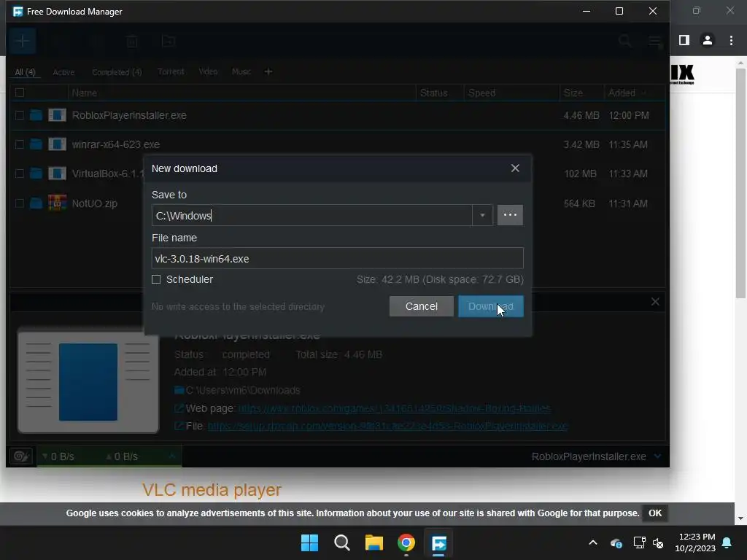Open File Explorer from taskbar
This screenshot has width=747, height=560.
[x=374, y=542]
